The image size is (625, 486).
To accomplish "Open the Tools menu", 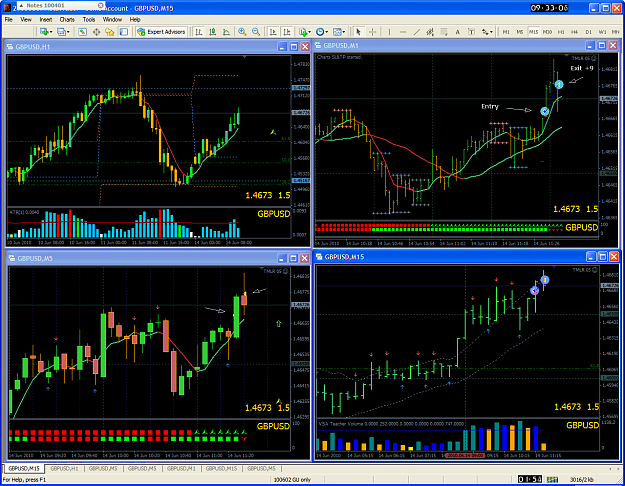I will tap(89, 20).
